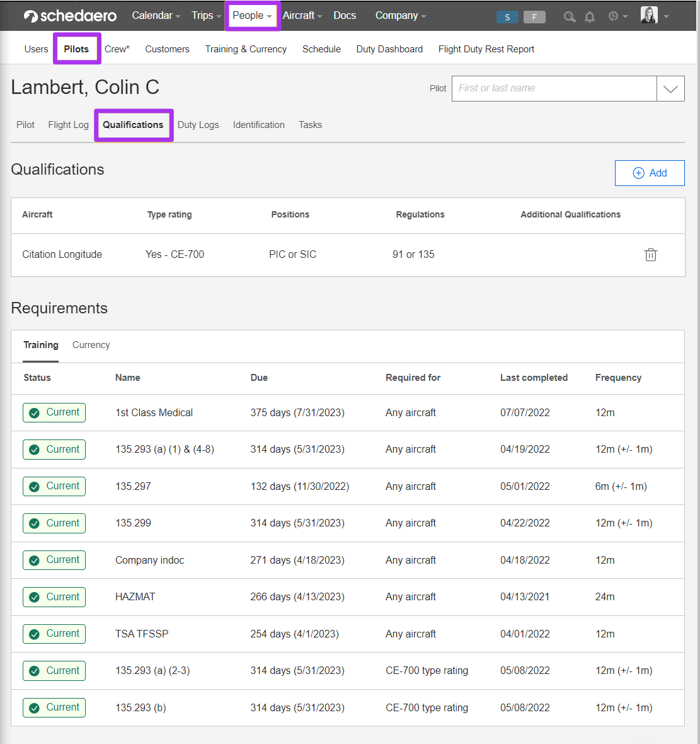Switch to the Identification tab
Screen dimensions: 700x744
pyautogui.click(x=258, y=125)
